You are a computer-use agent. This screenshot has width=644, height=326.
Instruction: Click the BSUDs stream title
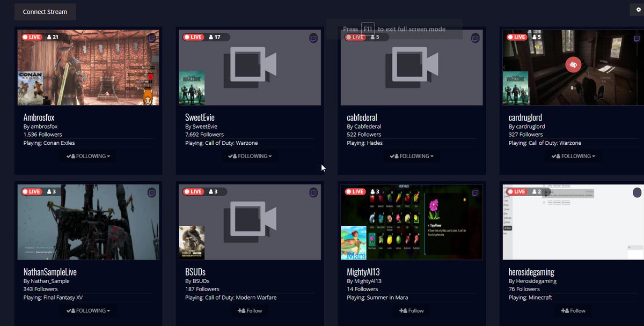(195, 272)
